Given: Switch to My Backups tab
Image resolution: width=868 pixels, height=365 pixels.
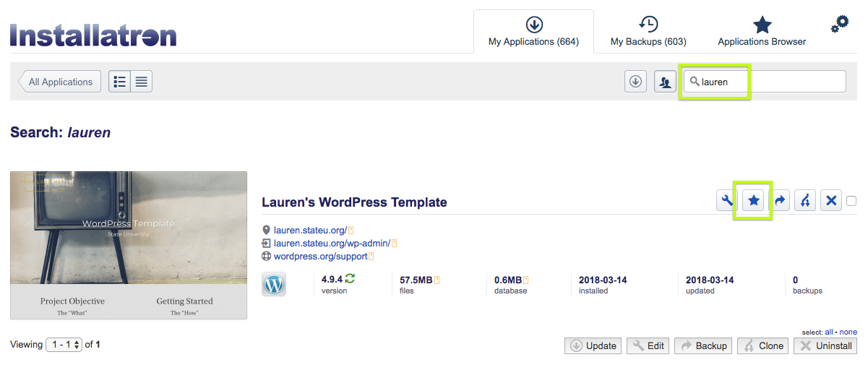Looking at the screenshot, I should 648,32.
